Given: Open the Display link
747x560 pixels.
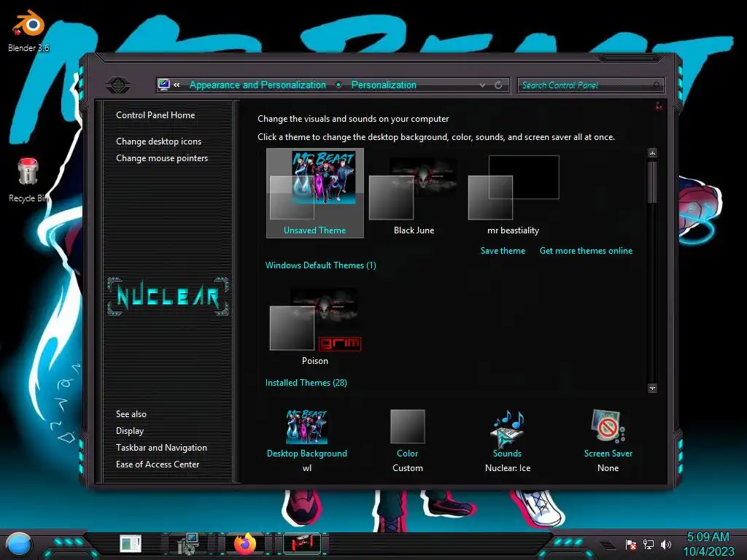Looking at the screenshot, I should coord(130,431).
